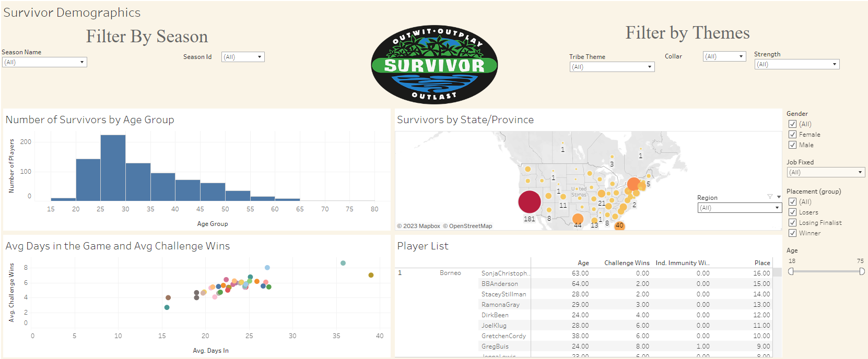This screenshot has height=359, width=868.
Task: Click the Challenge Wins column header
Action: point(627,263)
